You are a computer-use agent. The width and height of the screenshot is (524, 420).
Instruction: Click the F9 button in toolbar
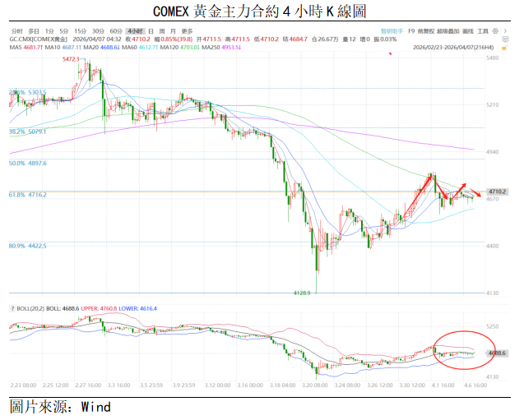pyautogui.click(x=411, y=30)
